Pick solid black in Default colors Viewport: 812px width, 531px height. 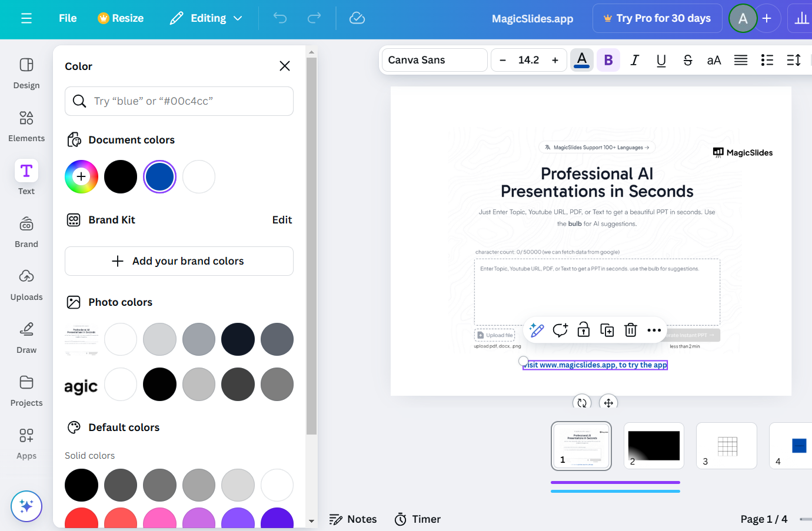click(81, 485)
